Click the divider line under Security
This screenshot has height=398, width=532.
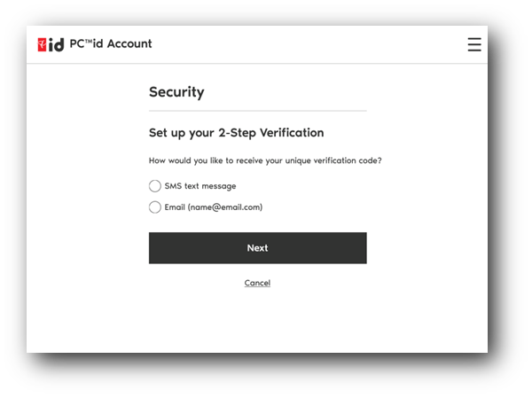click(257, 111)
